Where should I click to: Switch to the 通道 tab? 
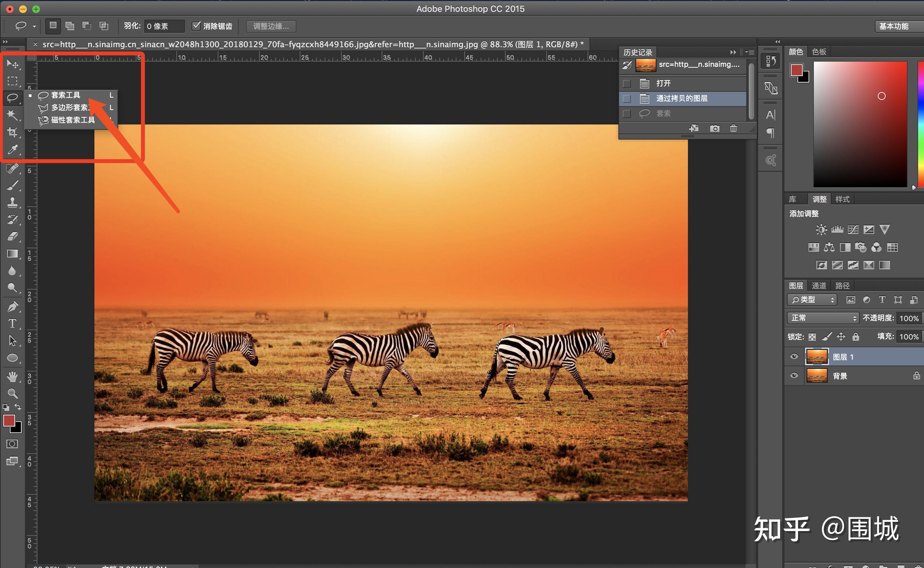(x=819, y=286)
